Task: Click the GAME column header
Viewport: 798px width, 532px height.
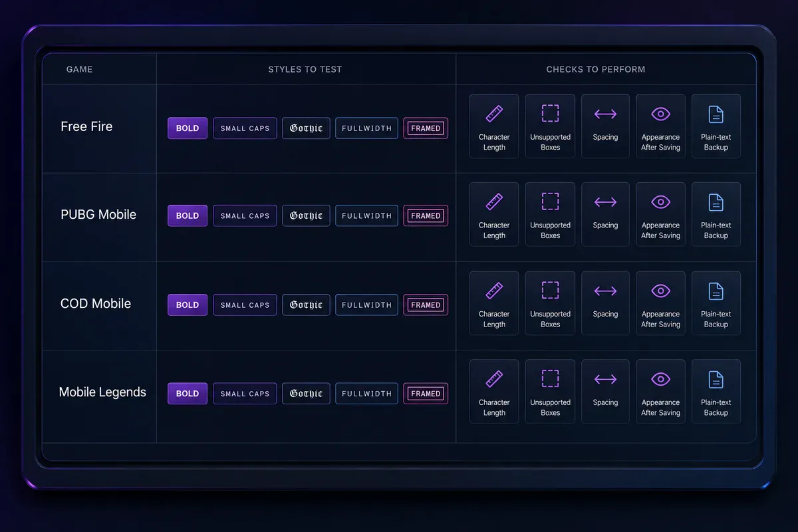Action: [x=79, y=69]
